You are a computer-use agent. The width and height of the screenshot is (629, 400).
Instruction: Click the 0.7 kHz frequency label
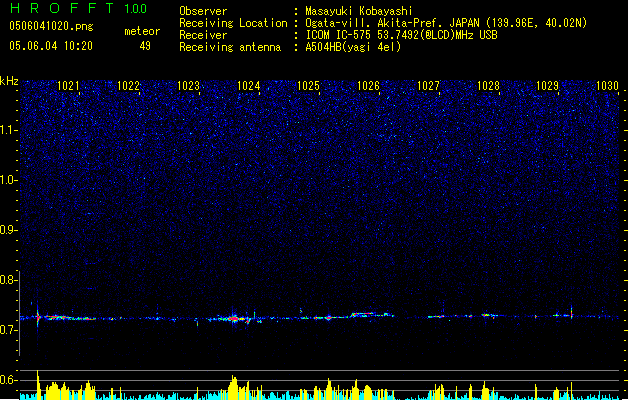point(8,330)
